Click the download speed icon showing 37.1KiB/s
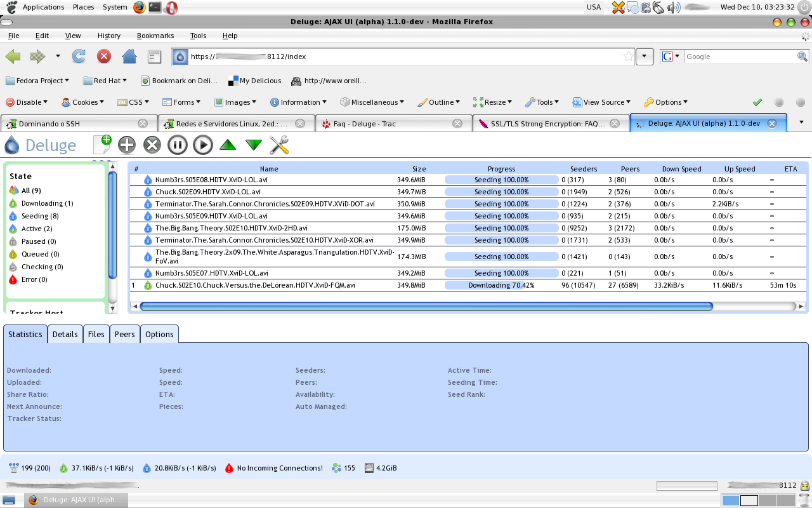This screenshot has width=812, height=508. coord(63,468)
